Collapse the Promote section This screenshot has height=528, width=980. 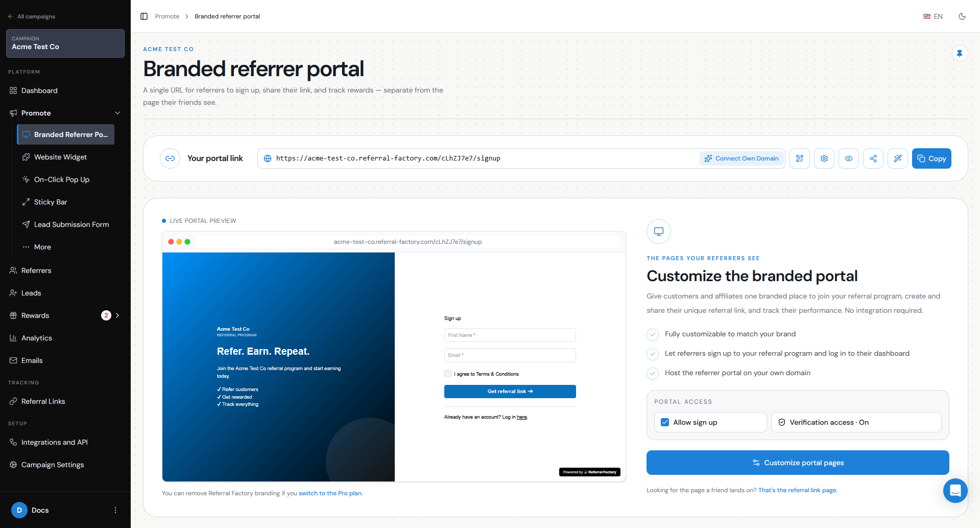(117, 113)
